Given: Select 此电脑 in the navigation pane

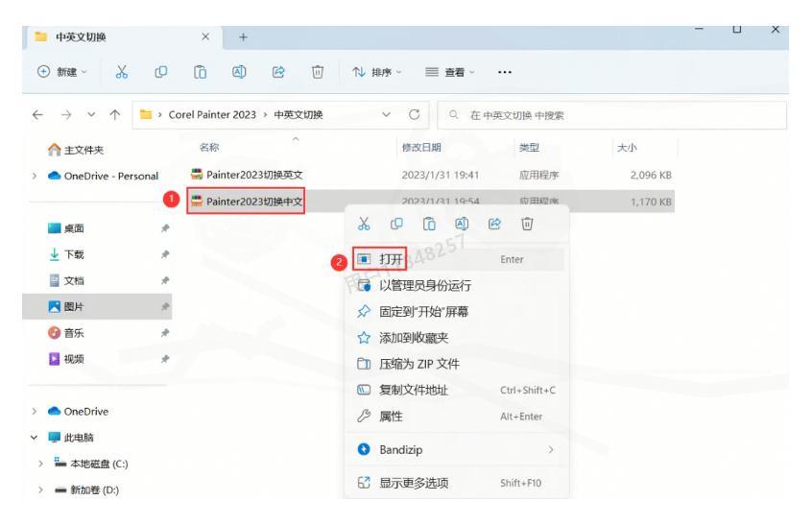Looking at the screenshot, I should [71, 438].
